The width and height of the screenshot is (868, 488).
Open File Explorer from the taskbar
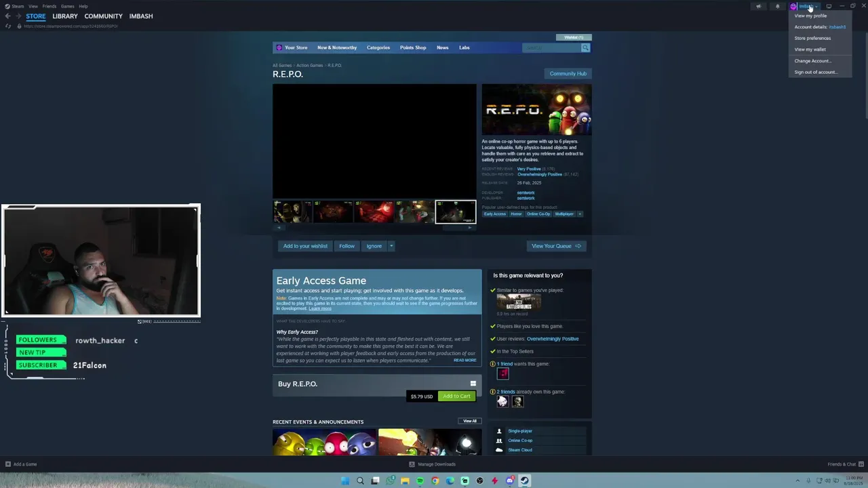[405, 481]
